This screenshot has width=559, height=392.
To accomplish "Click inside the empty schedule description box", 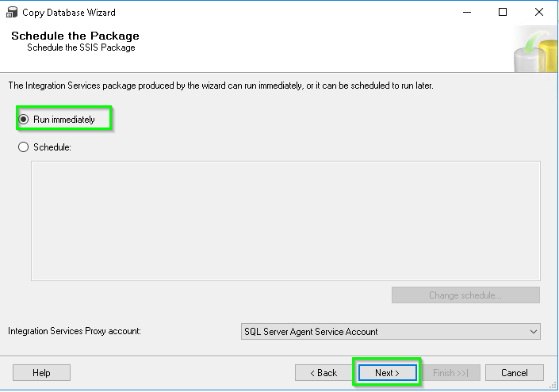I will point(285,221).
